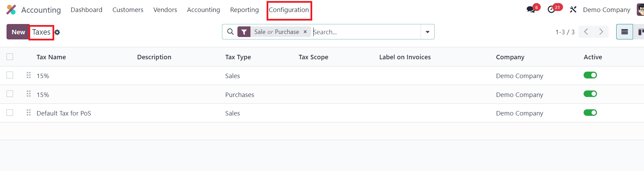Switch to list view icon
This screenshot has width=644, height=171.
(624, 32)
